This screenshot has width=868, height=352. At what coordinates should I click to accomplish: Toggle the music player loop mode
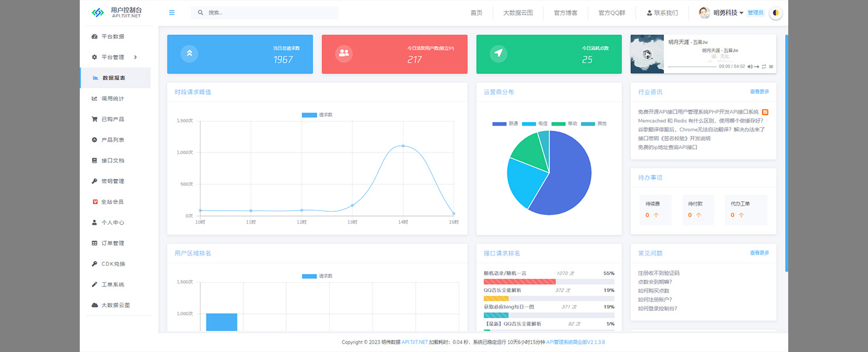(x=764, y=67)
